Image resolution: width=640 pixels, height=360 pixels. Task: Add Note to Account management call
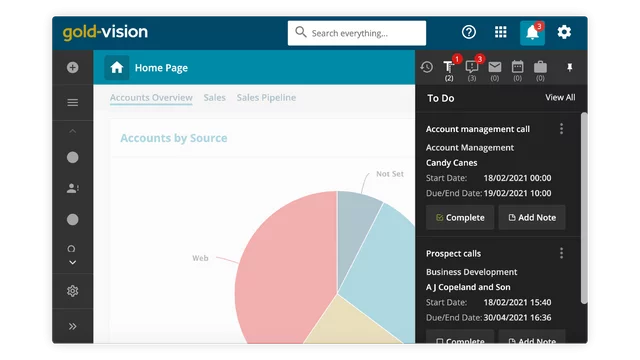pyautogui.click(x=532, y=218)
